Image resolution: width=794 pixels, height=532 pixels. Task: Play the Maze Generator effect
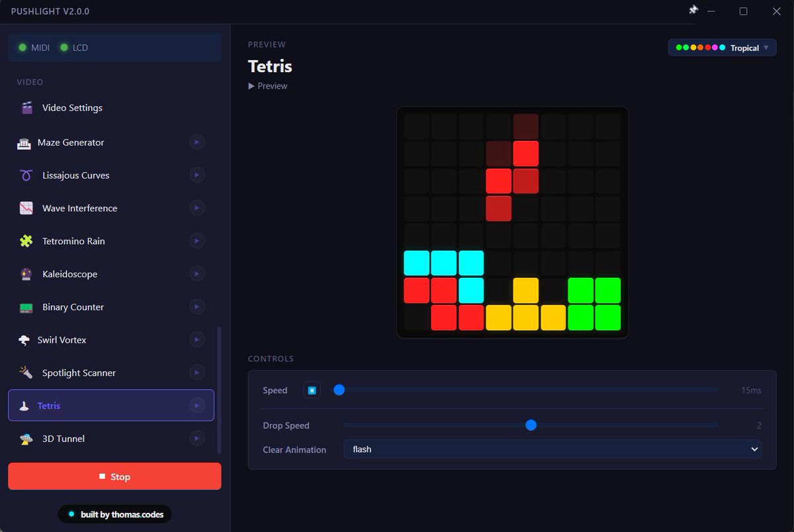point(197,142)
